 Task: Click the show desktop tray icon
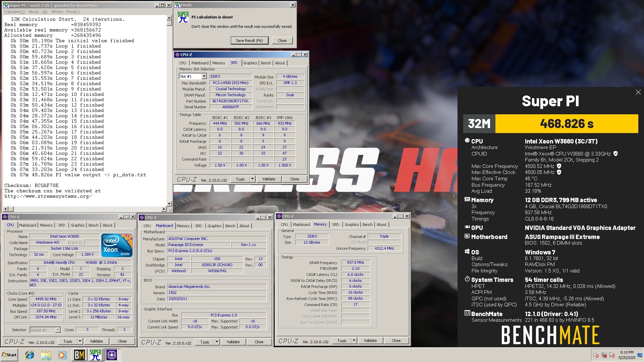[640, 355]
